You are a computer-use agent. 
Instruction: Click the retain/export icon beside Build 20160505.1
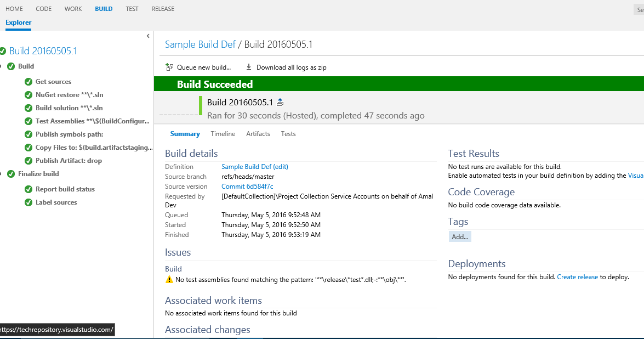[280, 102]
